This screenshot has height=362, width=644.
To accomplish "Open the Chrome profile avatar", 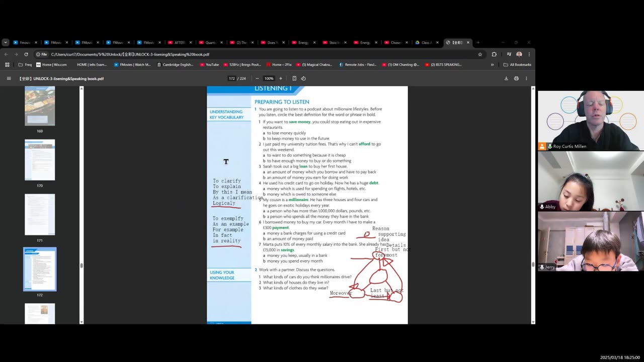I will coord(519,54).
